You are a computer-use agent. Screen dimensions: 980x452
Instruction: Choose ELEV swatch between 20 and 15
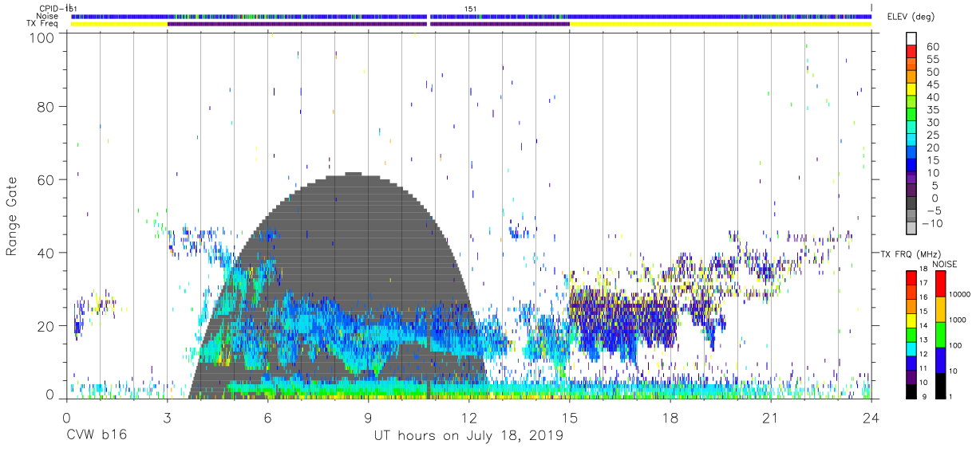point(912,154)
